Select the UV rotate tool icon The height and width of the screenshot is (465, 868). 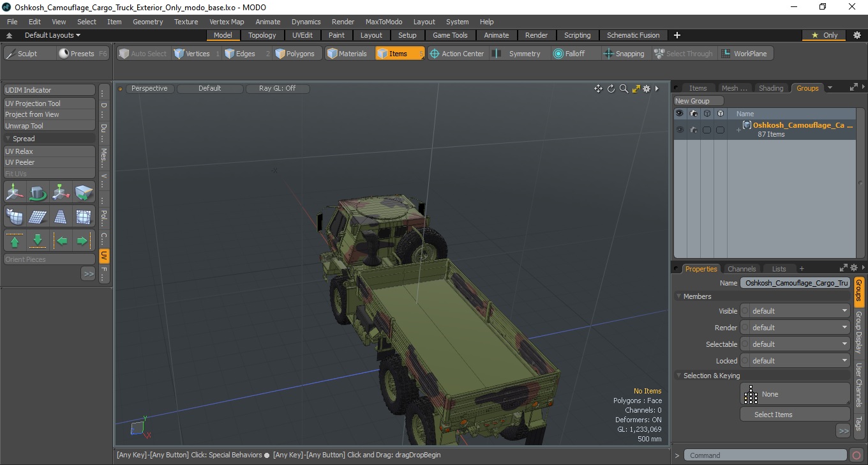[x=38, y=192]
